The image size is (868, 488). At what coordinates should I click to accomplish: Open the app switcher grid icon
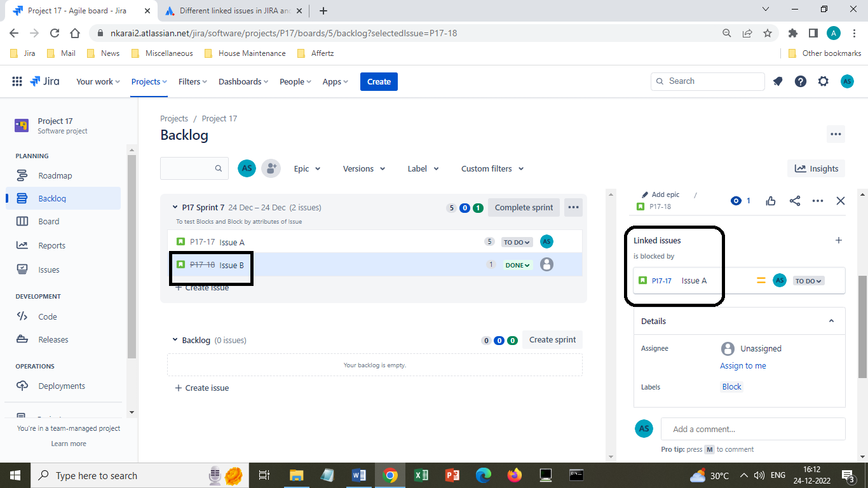click(17, 81)
